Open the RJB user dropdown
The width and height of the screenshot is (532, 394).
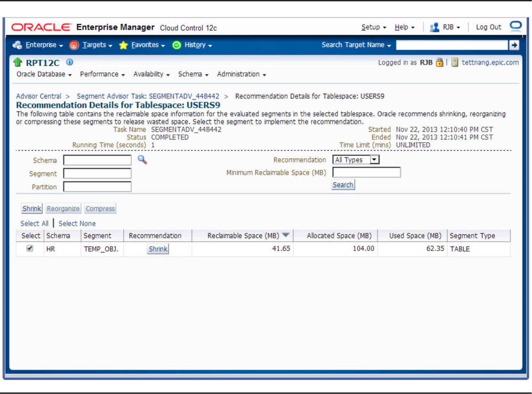[x=451, y=27]
